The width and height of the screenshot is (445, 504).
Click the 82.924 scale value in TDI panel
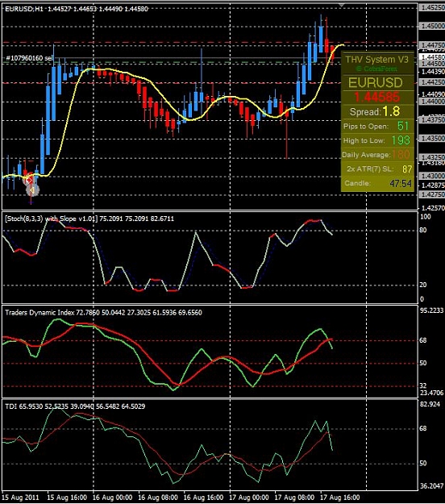(430, 404)
